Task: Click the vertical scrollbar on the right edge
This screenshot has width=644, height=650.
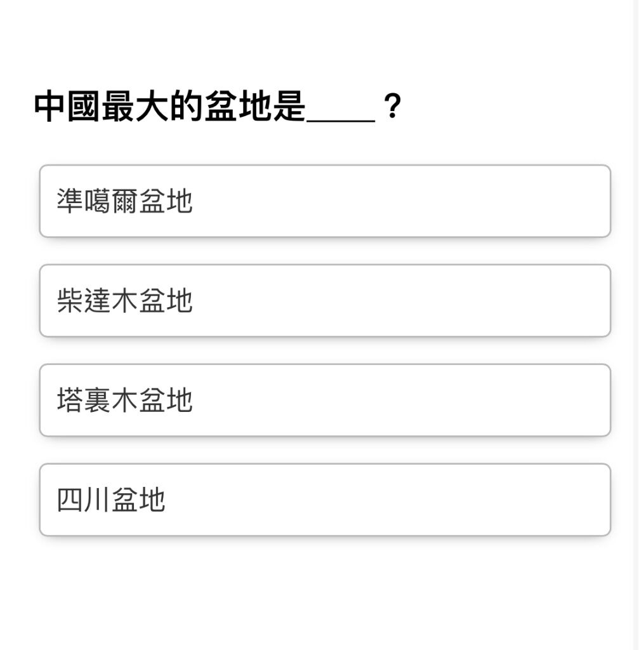Action: click(639, 325)
